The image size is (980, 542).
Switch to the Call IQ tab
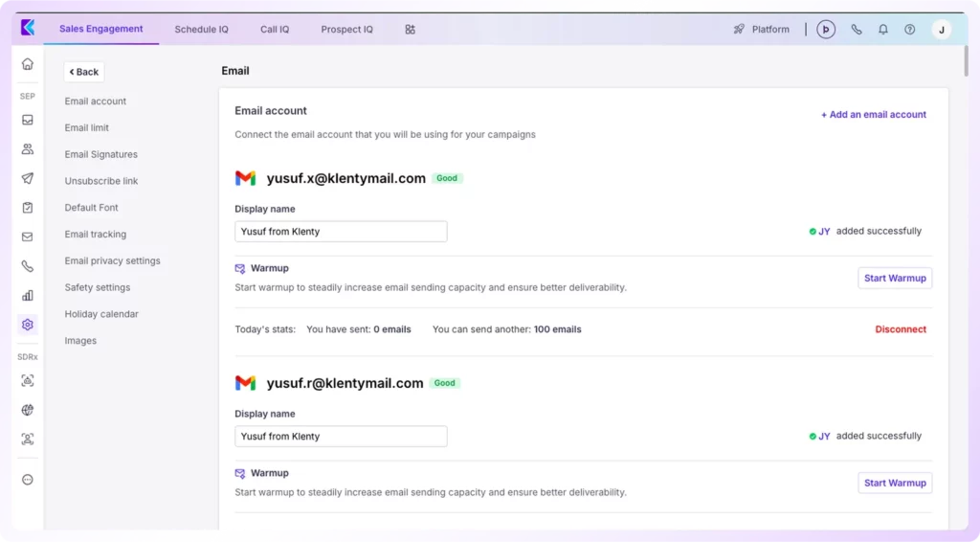275,30
